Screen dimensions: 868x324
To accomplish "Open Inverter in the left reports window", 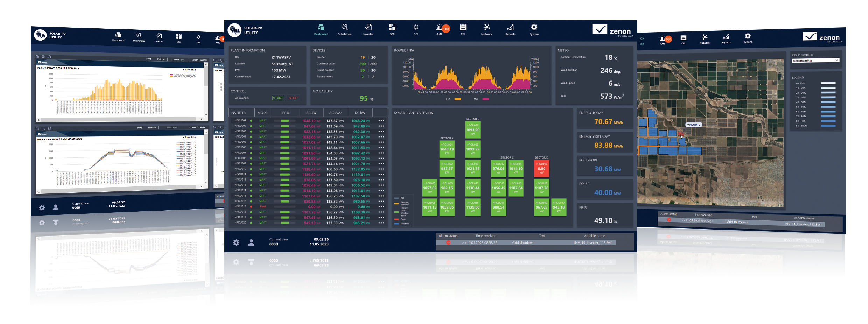I will click(x=159, y=38).
